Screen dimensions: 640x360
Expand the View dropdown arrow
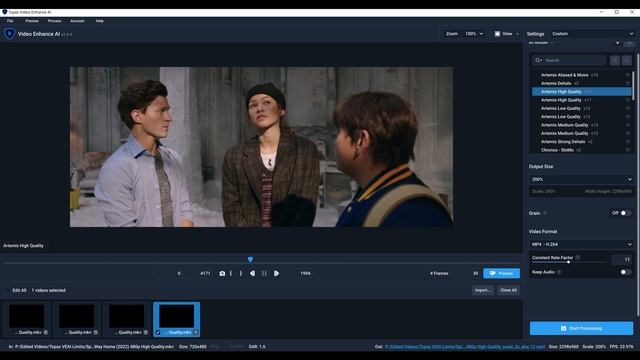coord(518,34)
